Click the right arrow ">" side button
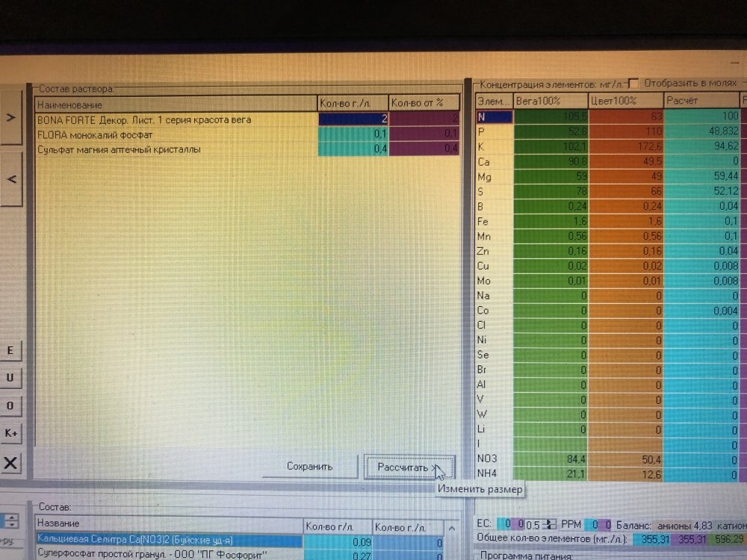747x560 pixels. (x=12, y=117)
